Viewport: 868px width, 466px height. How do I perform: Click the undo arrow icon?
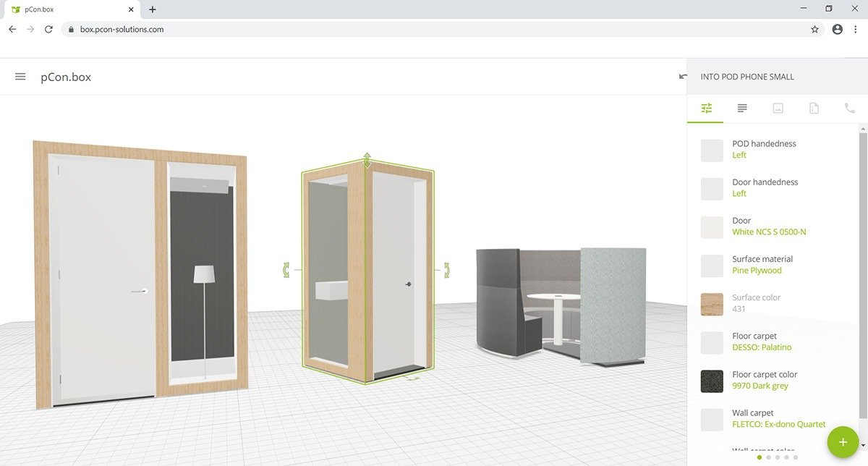tap(682, 77)
